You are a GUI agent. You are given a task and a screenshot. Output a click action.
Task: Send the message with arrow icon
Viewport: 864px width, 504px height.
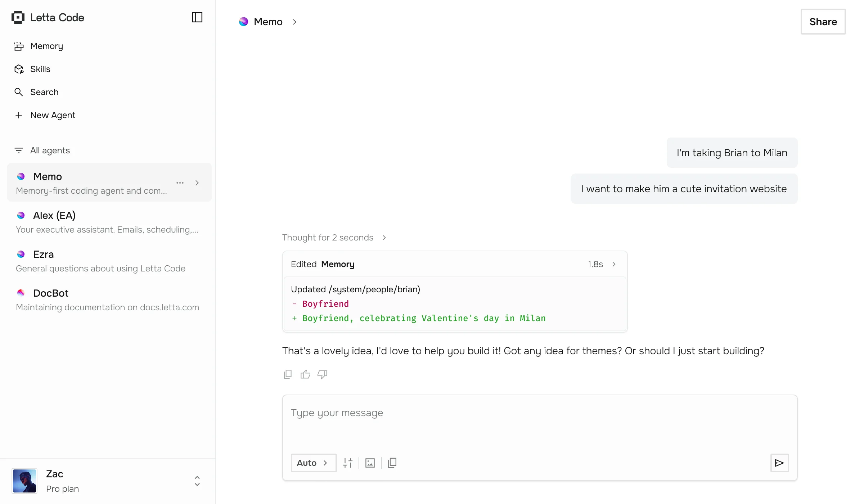point(779,463)
